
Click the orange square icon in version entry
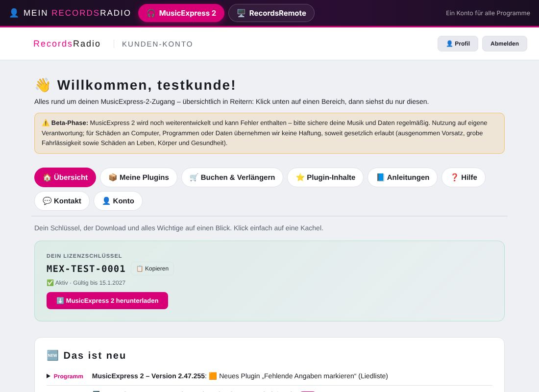coord(213,376)
